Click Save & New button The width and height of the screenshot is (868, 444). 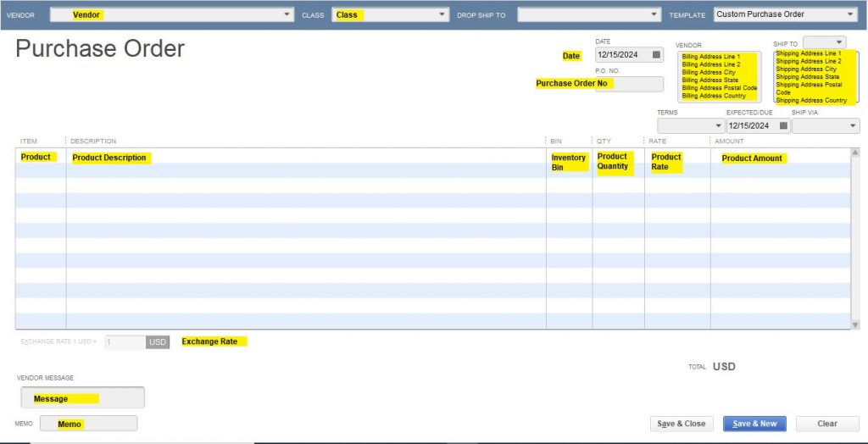[x=754, y=424]
